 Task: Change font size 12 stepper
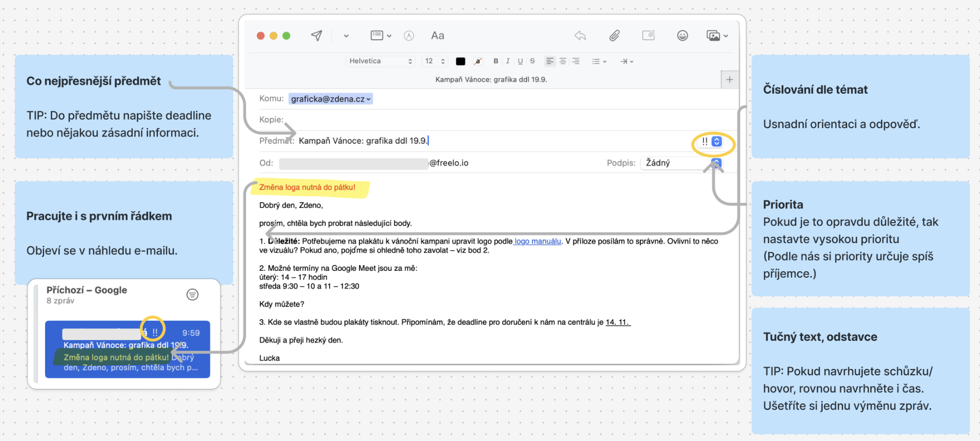434,61
